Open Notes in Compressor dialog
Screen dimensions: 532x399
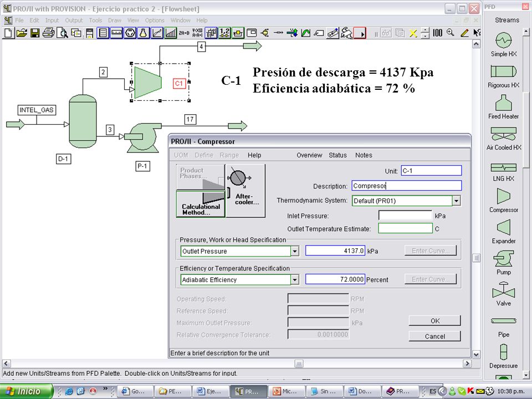pyautogui.click(x=364, y=155)
